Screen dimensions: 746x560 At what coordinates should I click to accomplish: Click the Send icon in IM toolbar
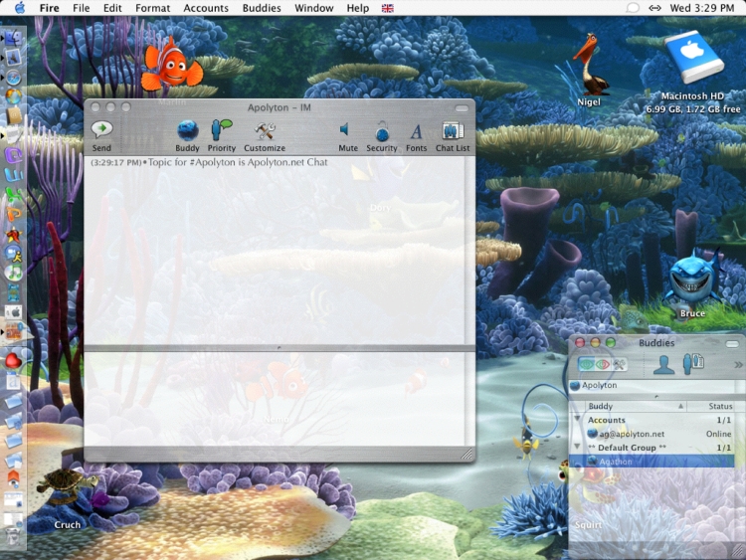[101, 130]
